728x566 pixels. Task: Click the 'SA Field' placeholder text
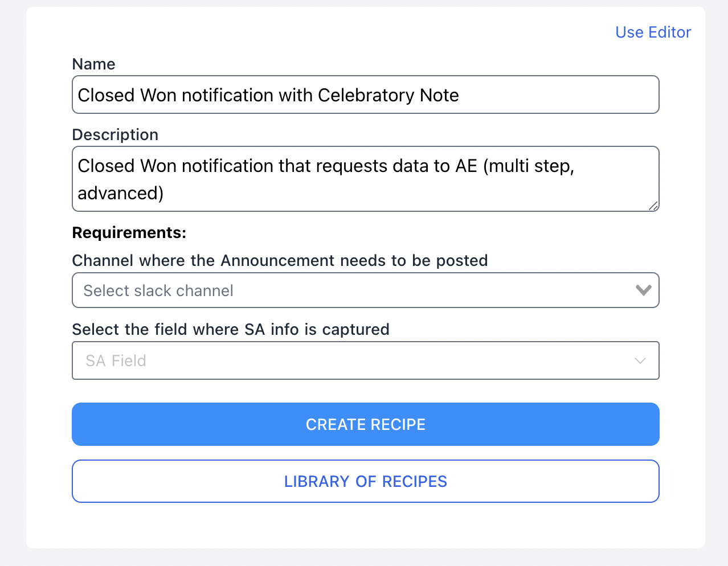pos(116,360)
